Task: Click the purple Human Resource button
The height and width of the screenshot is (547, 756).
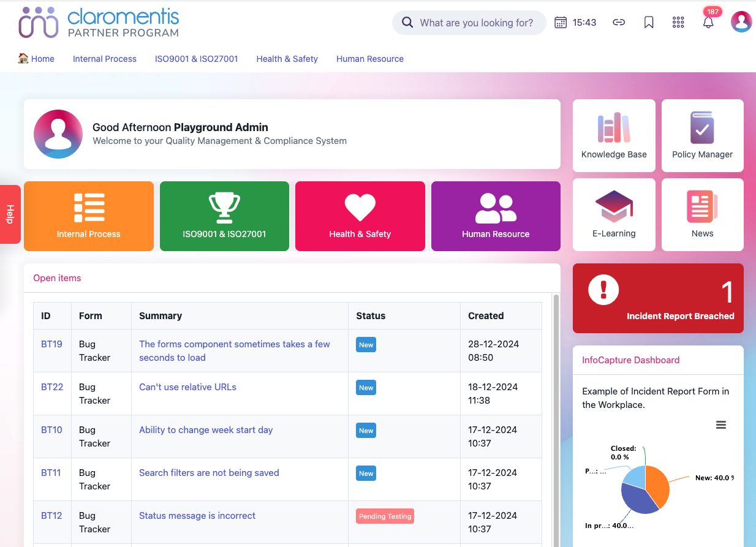Action: (496, 216)
